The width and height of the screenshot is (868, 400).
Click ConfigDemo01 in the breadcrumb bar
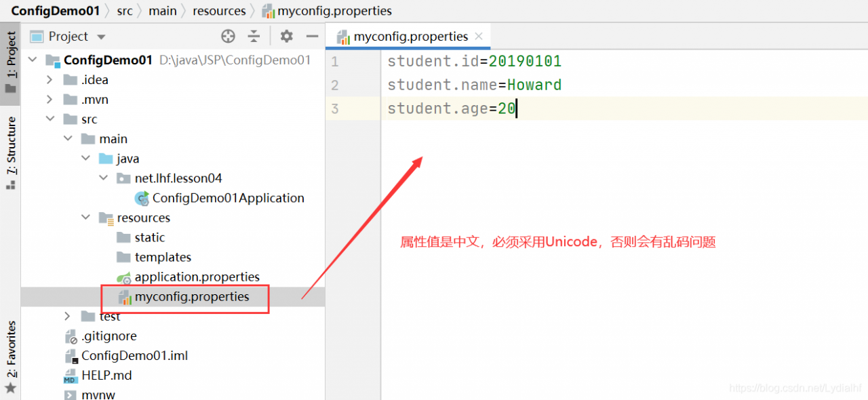click(x=55, y=11)
